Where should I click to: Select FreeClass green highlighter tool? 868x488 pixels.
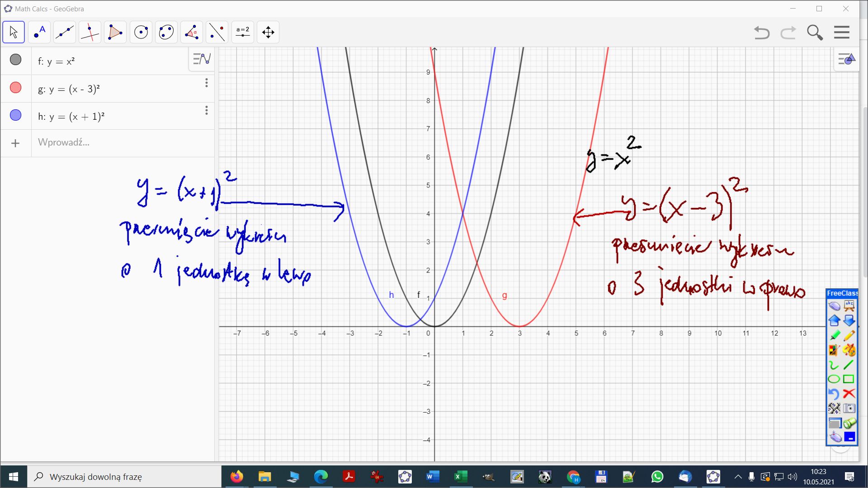(x=834, y=335)
